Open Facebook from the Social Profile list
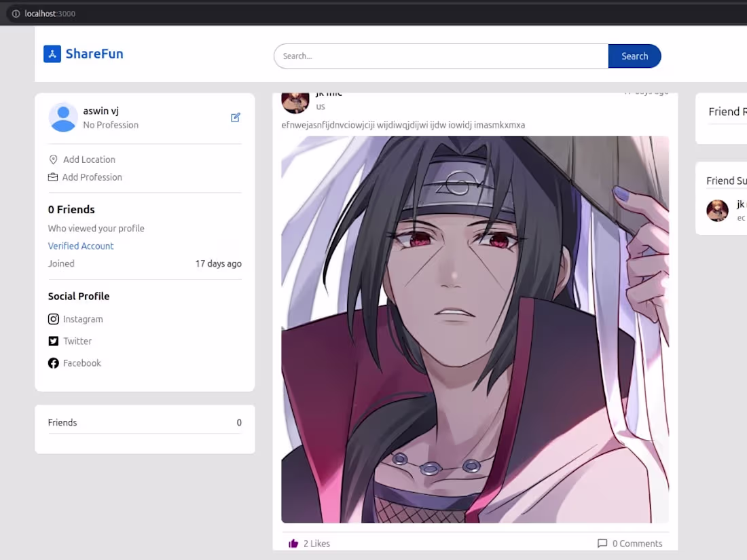This screenshot has width=747, height=560. point(81,362)
